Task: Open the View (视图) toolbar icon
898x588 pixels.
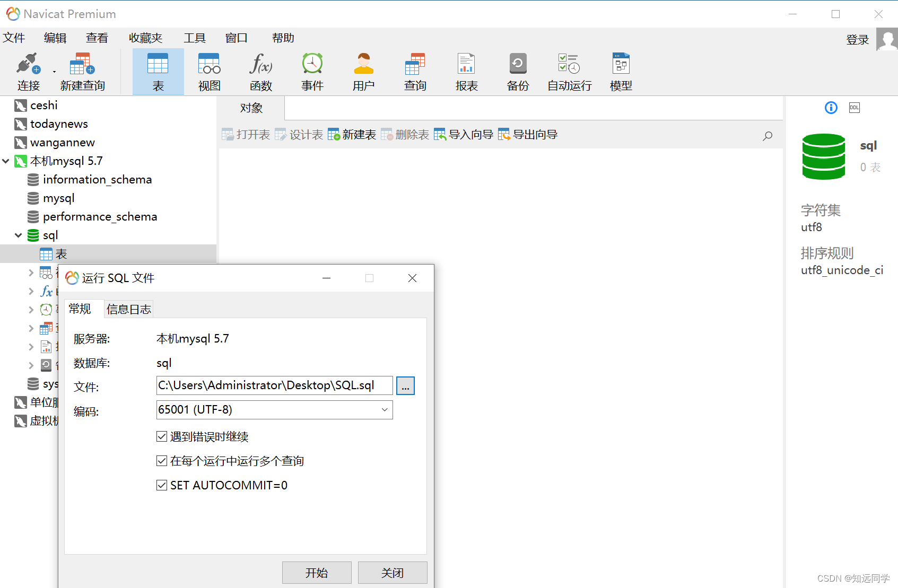Action: 209,72
